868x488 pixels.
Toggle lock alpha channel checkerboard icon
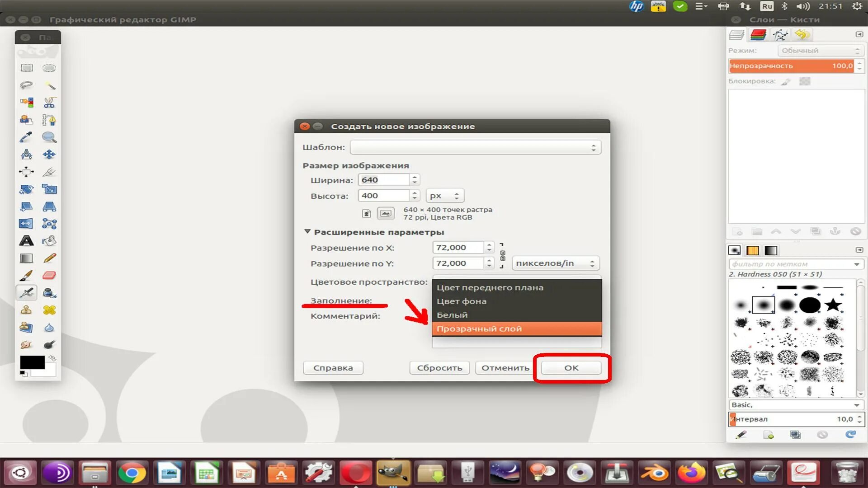click(x=805, y=81)
